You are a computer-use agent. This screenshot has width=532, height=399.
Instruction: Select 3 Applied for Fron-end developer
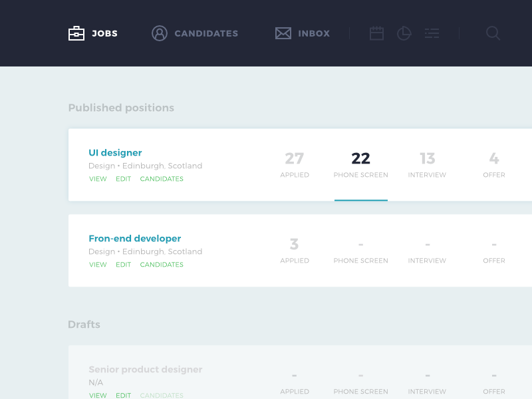(x=294, y=250)
